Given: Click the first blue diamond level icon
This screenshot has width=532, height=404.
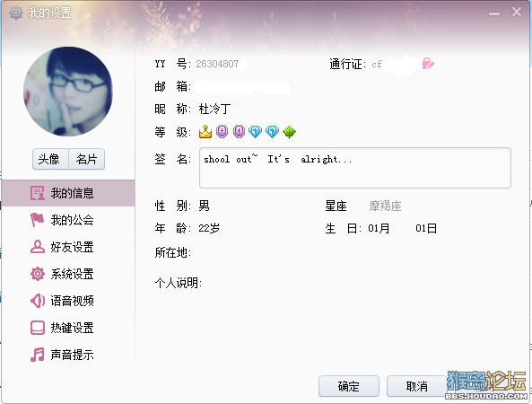Looking at the screenshot, I should pos(255,131).
